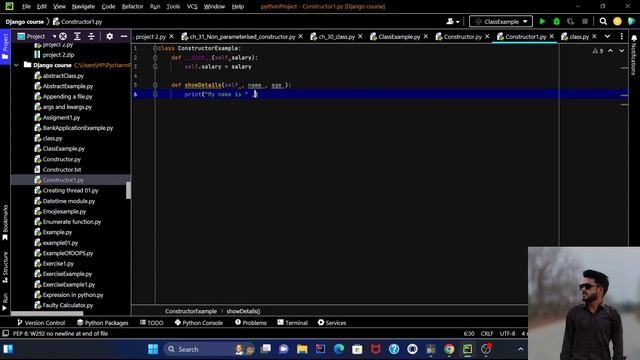Open the Services tool window

[x=332, y=323]
